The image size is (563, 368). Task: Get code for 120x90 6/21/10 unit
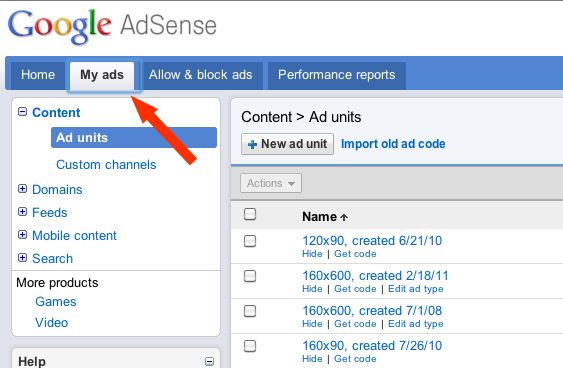(x=355, y=254)
